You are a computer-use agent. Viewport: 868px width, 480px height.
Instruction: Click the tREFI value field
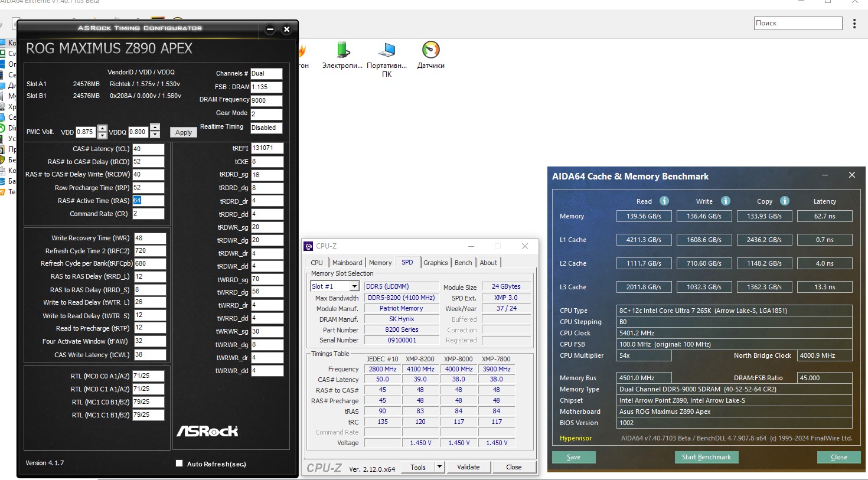(267, 148)
